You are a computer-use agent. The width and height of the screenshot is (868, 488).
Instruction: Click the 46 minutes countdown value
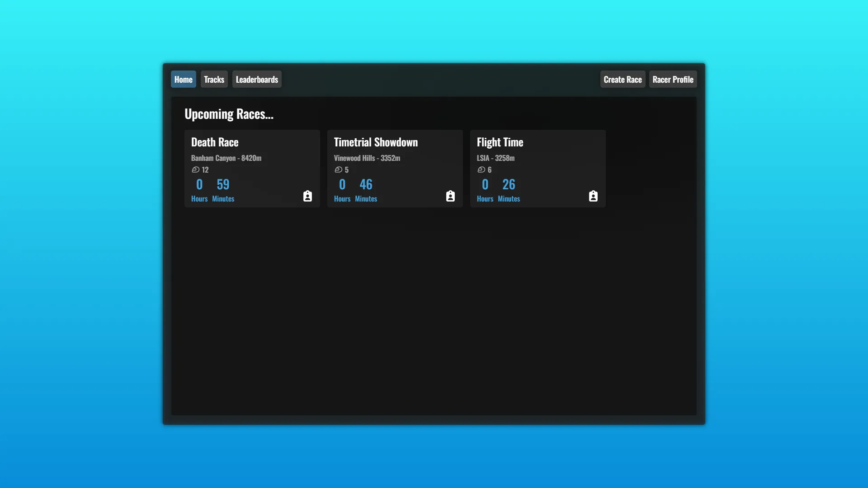point(366,184)
